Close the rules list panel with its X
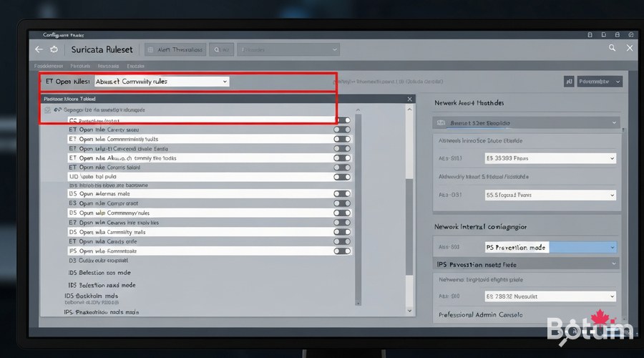644x358 pixels. tap(409, 99)
